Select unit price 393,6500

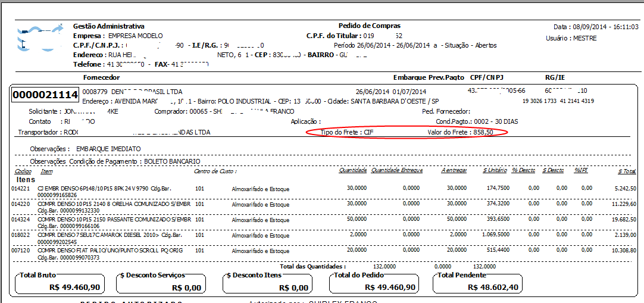pyautogui.click(x=498, y=219)
